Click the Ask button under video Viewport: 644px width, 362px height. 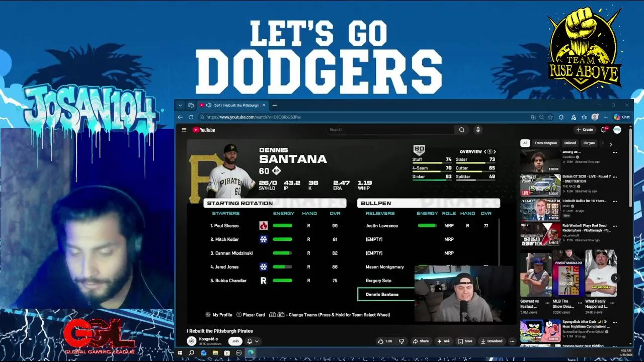(x=443, y=341)
